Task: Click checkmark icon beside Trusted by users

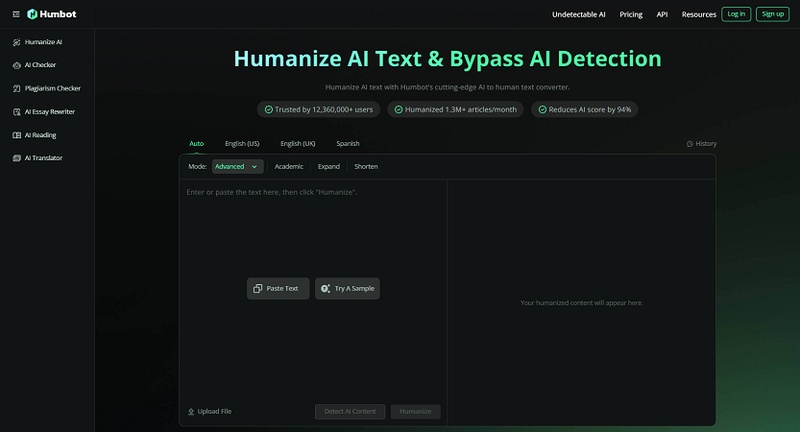Action: click(268, 110)
